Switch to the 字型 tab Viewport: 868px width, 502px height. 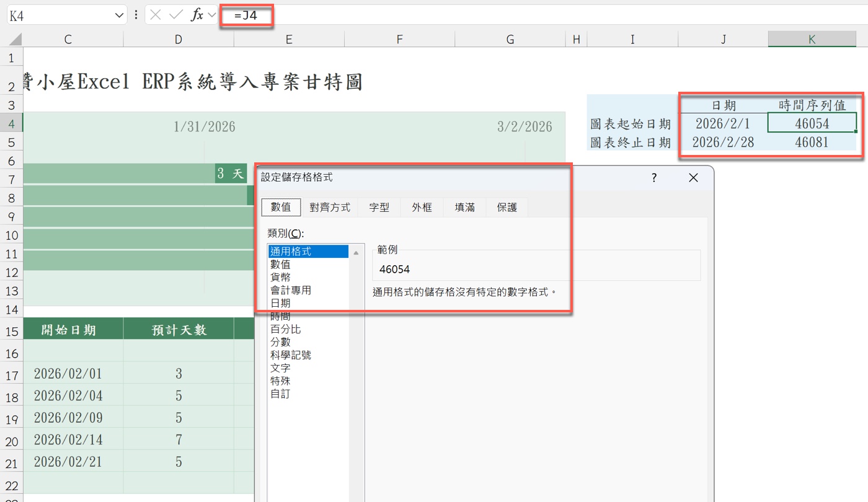pos(379,208)
